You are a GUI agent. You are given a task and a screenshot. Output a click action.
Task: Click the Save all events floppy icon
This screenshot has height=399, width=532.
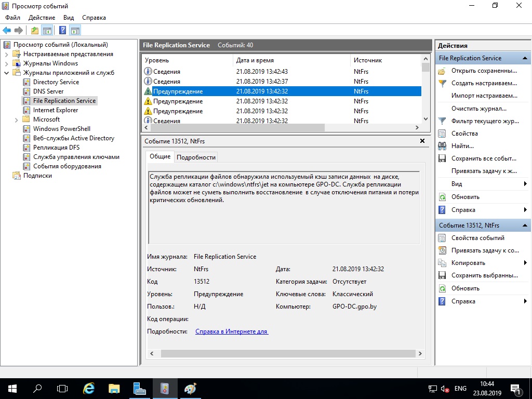(x=442, y=158)
